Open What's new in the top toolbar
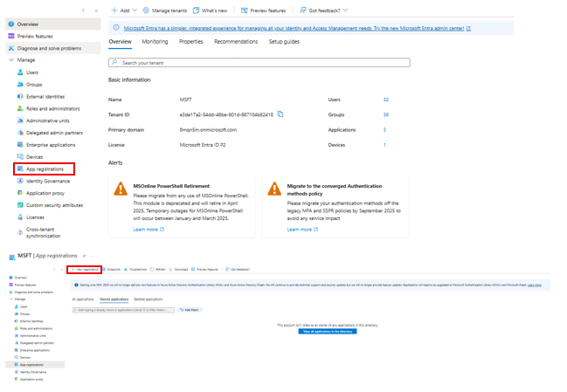The image size is (567, 392). (x=210, y=10)
